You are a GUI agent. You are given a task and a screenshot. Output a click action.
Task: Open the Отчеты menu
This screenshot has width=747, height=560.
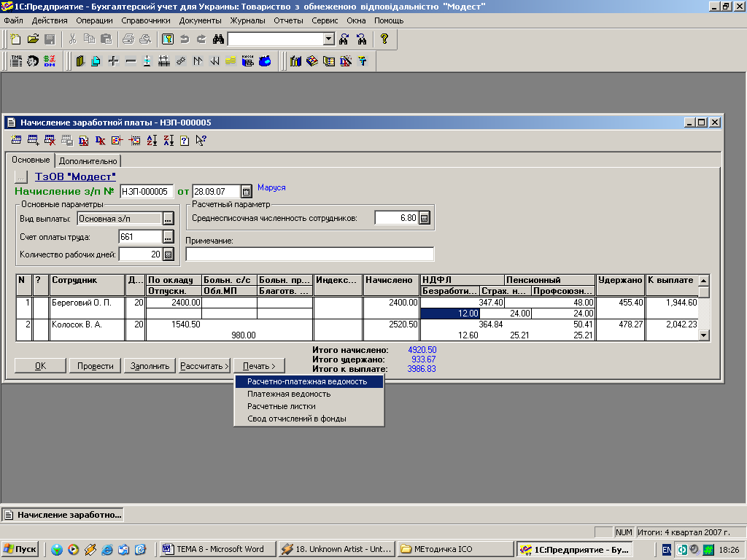[288, 20]
